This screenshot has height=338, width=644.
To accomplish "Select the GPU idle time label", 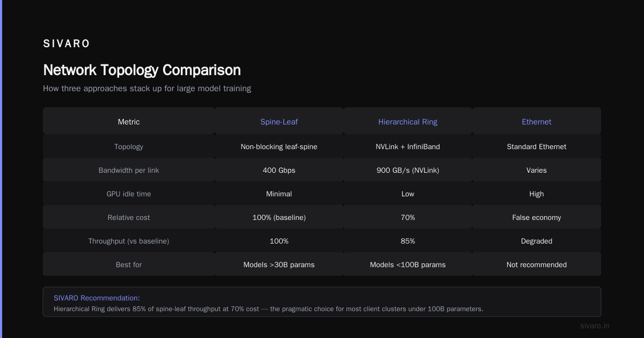I will (x=129, y=194).
